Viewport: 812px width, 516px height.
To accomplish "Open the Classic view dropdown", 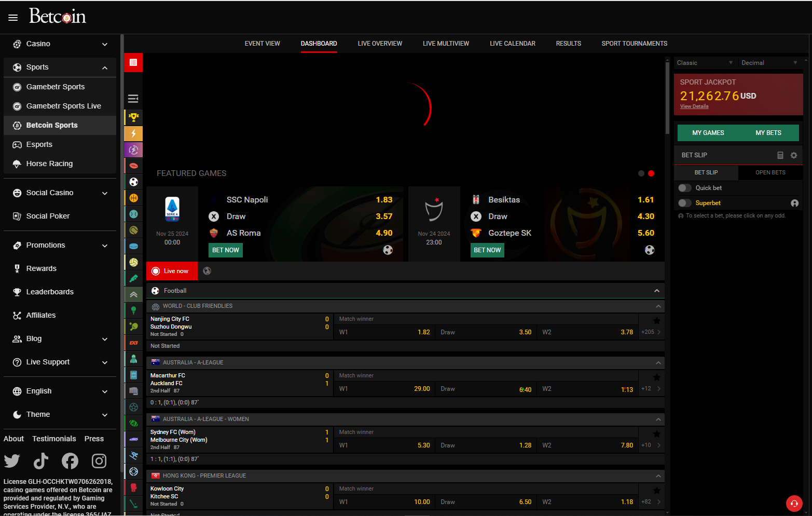I will point(705,63).
